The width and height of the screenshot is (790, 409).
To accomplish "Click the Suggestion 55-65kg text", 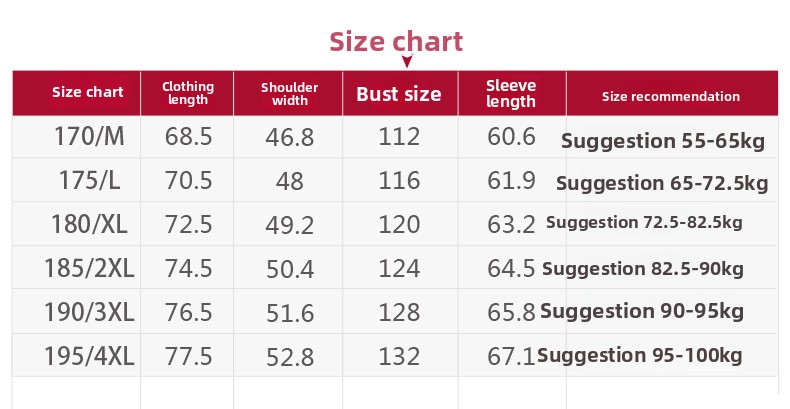I will (663, 141).
